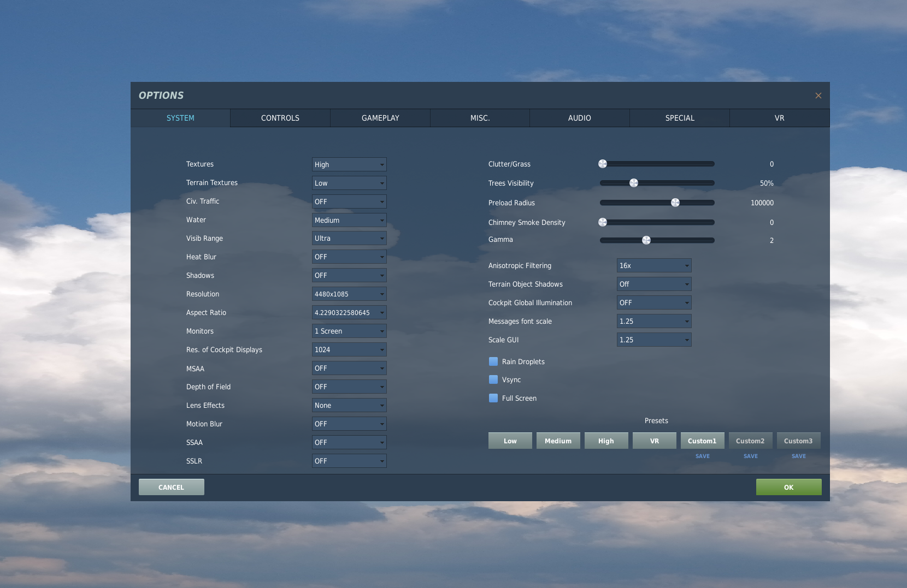Open the Water quality dropdown
This screenshot has height=588, width=907.
click(349, 220)
